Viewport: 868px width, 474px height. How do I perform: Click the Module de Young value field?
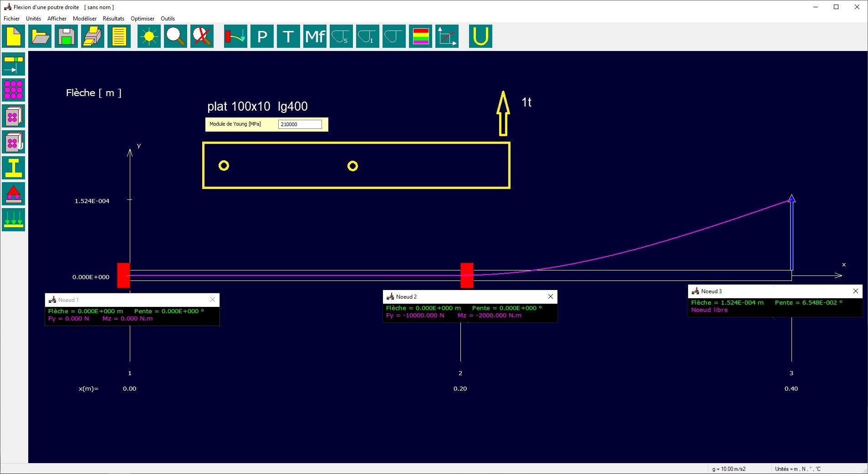[300, 124]
